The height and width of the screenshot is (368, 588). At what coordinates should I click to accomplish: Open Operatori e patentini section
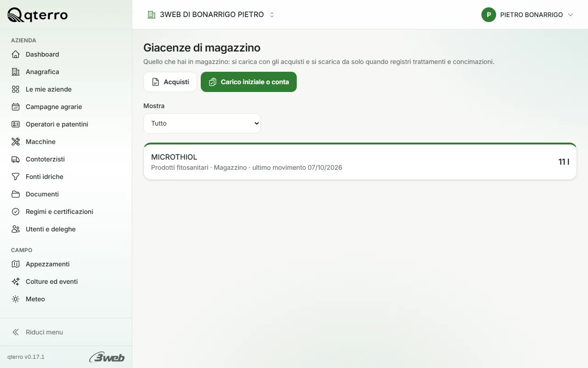pyautogui.click(x=66, y=124)
